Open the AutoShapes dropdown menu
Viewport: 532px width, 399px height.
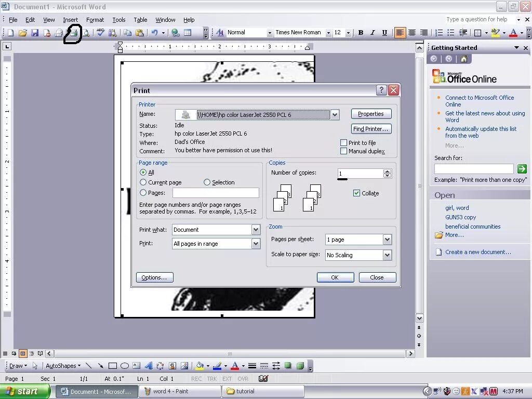[63, 366]
